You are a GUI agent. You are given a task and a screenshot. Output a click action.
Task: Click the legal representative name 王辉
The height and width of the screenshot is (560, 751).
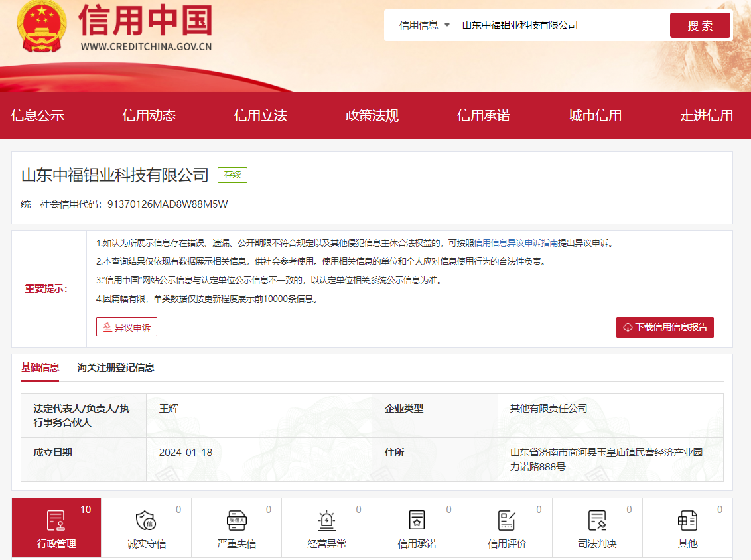pyautogui.click(x=169, y=409)
